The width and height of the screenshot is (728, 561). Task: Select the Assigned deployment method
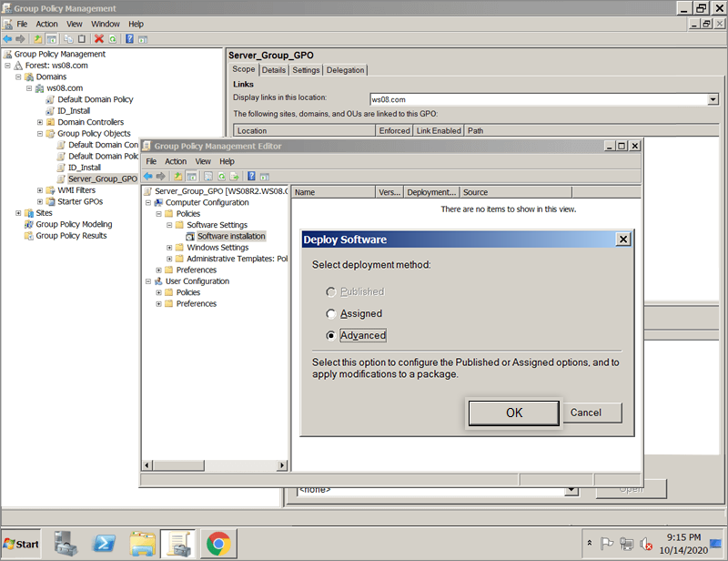(x=331, y=313)
